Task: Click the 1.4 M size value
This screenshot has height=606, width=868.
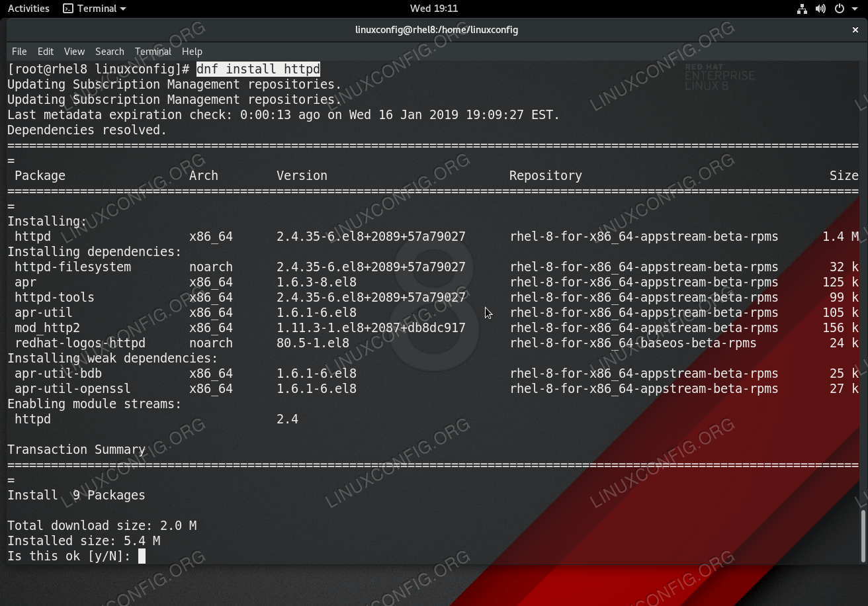Action: pos(840,237)
